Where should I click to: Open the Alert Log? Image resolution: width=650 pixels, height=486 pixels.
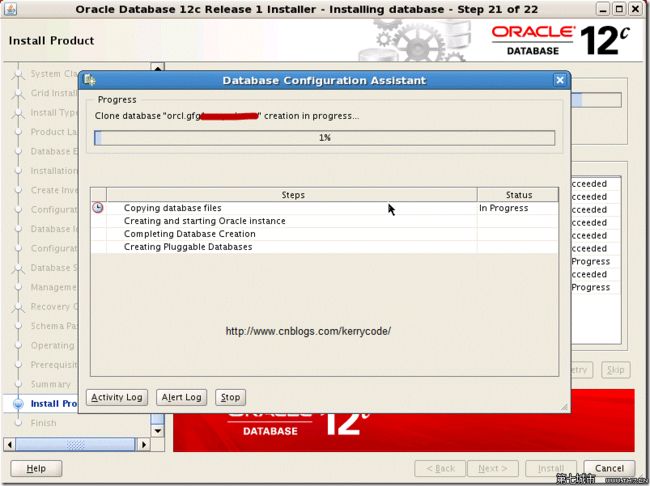pos(181,397)
